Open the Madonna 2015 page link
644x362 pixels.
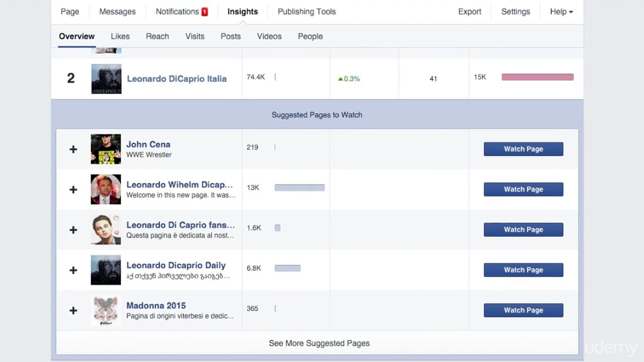pyautogui.click(x=156, y=305)
